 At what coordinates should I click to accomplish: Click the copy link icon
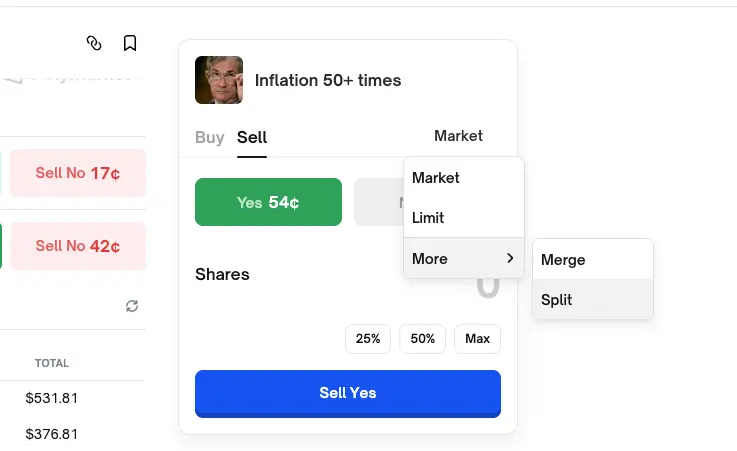pyautogui.click(x=94, y=43)
